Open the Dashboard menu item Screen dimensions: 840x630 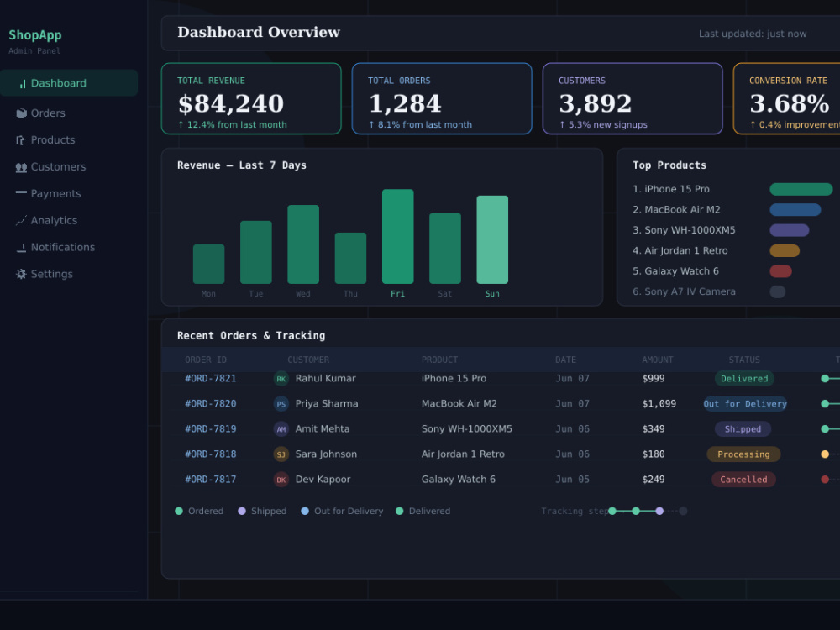click(x=69, y=83)
